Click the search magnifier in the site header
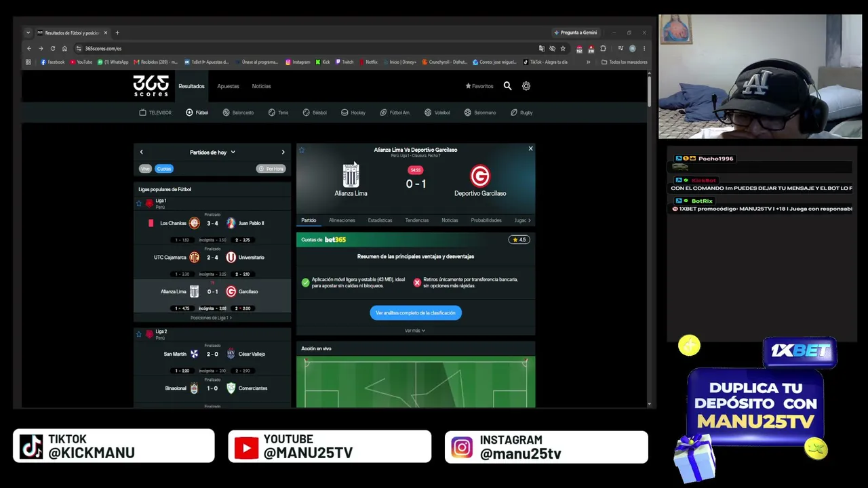Viewport: 868px width, 488px height. pos(507,86)
